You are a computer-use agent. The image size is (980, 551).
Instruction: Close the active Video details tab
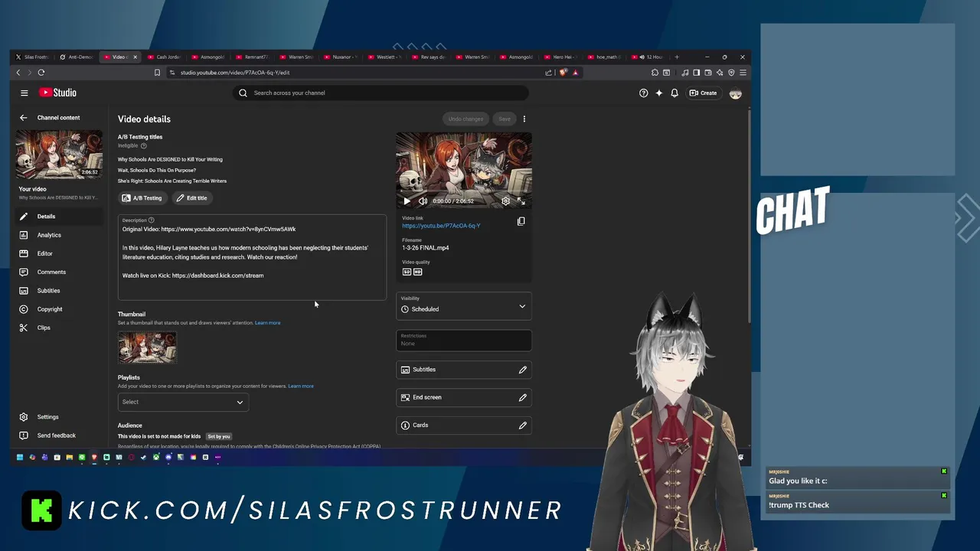click(136, 57)
